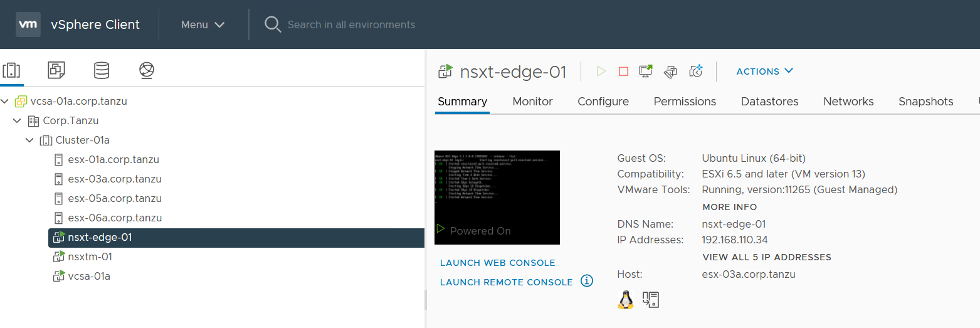Viewport: 980px width, 328px height.
Task: Open the Configure tab
Action: pyautogui.click(x=603, y=102)
